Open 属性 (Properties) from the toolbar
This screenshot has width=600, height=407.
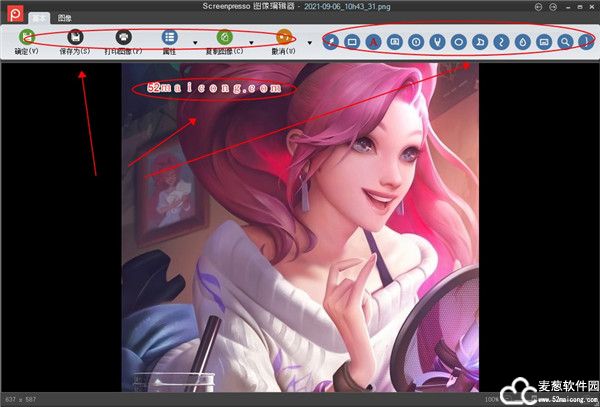click(x=169, y=38)
